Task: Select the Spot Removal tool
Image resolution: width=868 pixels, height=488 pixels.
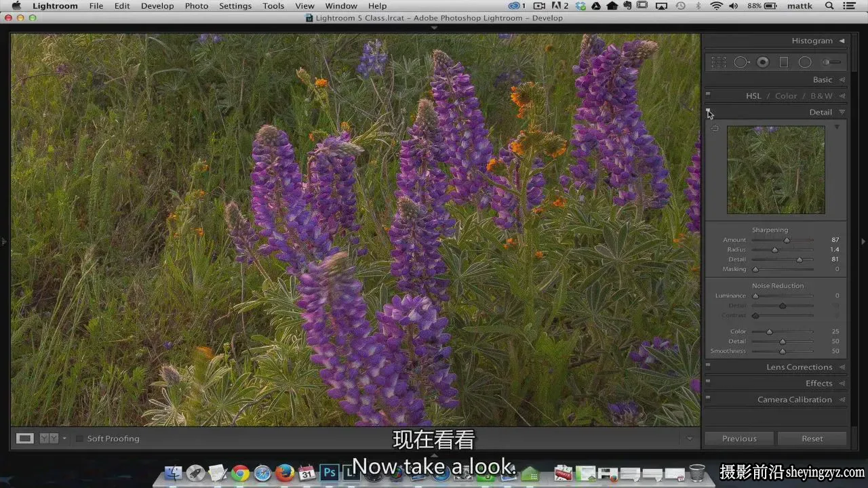Action: [x=741, y=62]
